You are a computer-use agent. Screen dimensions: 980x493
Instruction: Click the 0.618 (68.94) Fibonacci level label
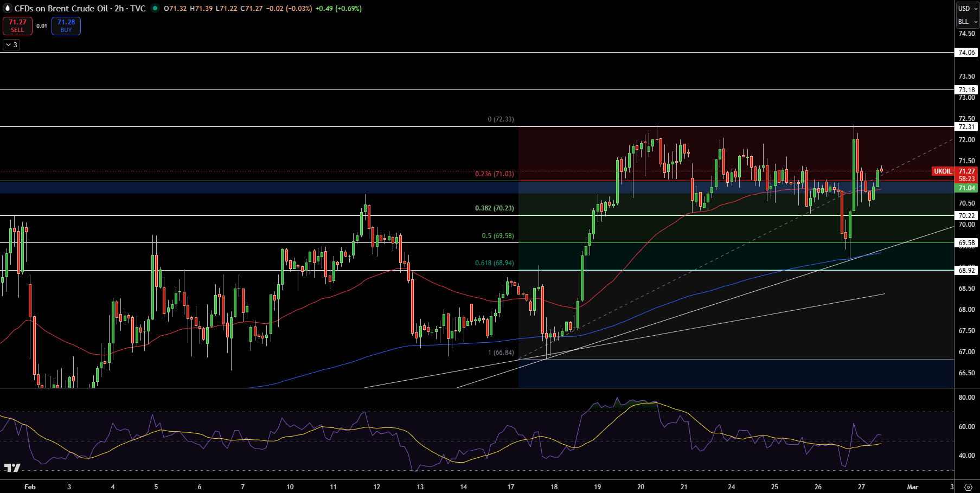pyautogui.click(x=494, y=263)
